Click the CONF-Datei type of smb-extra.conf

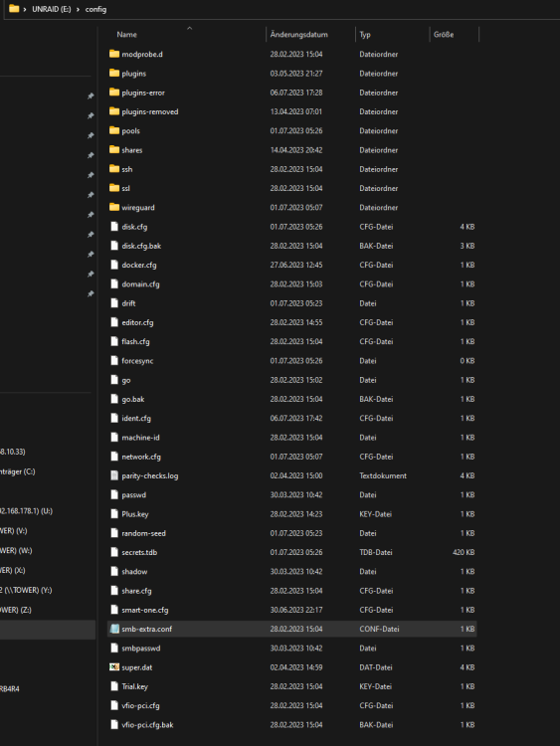coord(379,629)
